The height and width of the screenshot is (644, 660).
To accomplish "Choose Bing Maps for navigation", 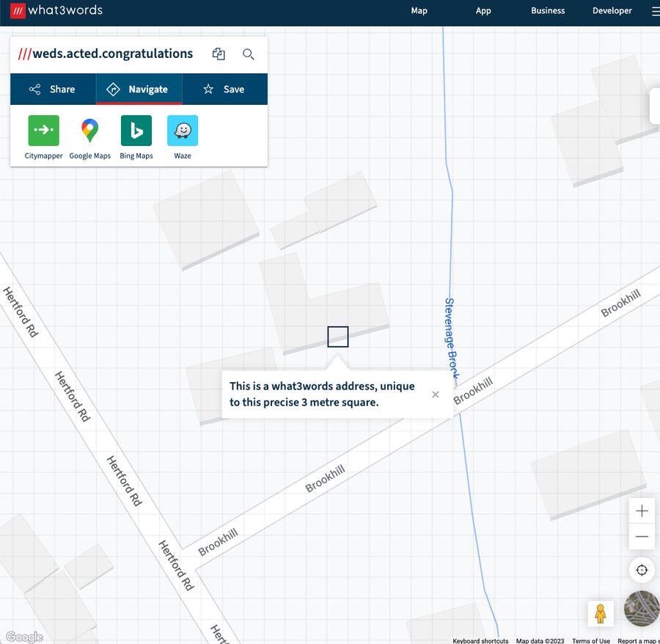I will click(x=136, y=131).
